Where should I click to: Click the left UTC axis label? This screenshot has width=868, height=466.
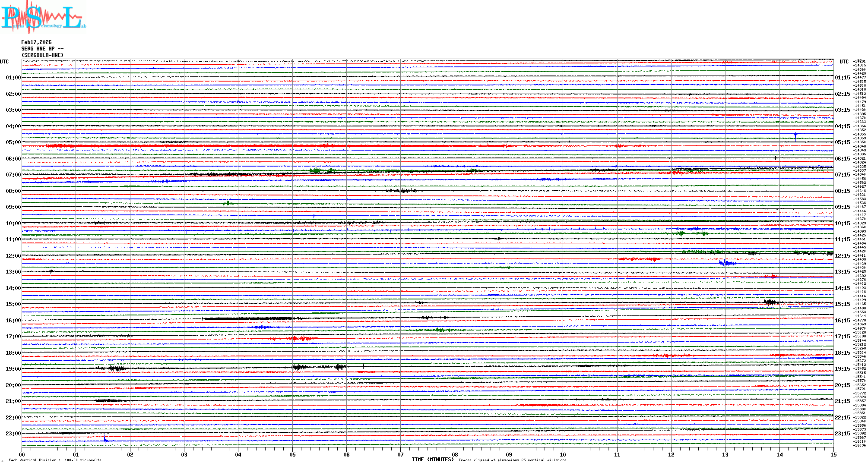(4, 62)
